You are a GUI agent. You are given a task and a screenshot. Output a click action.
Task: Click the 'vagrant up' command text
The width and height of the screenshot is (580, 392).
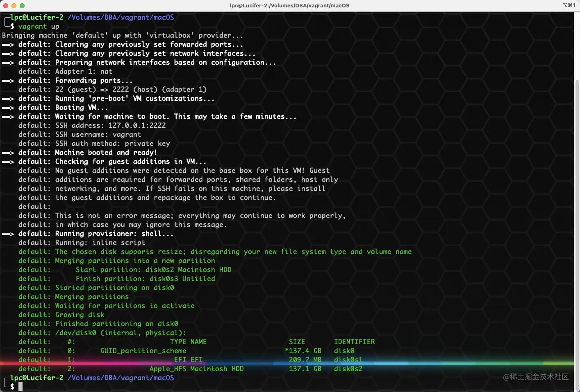point(39,27)
